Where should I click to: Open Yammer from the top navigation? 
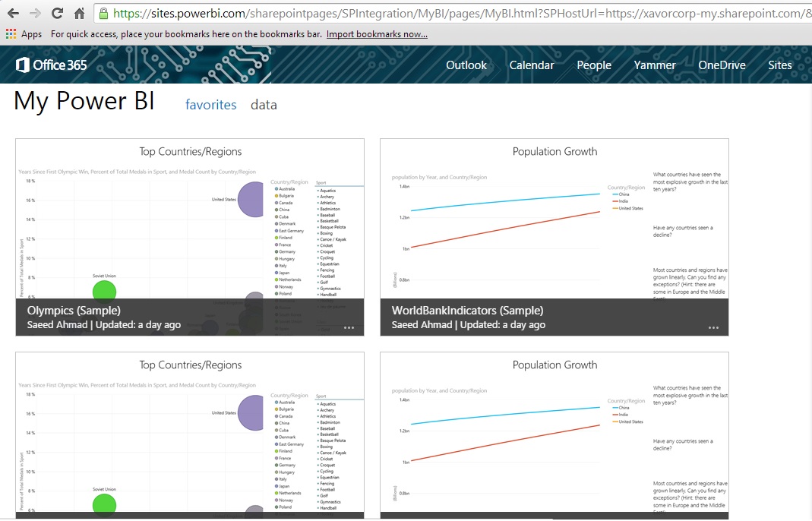(654, 65)
